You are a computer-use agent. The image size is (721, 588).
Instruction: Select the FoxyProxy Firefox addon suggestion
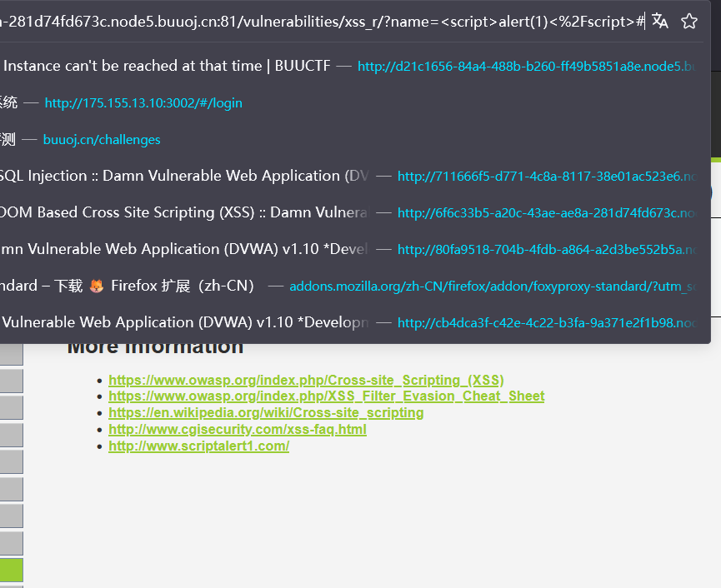[352, 286]
